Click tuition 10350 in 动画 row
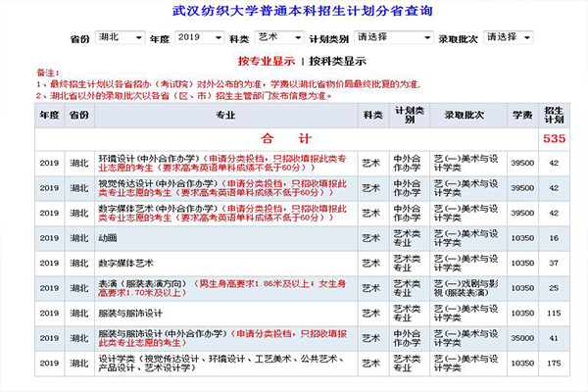Screen dimensions: 588x392 (x=522, y=238)
